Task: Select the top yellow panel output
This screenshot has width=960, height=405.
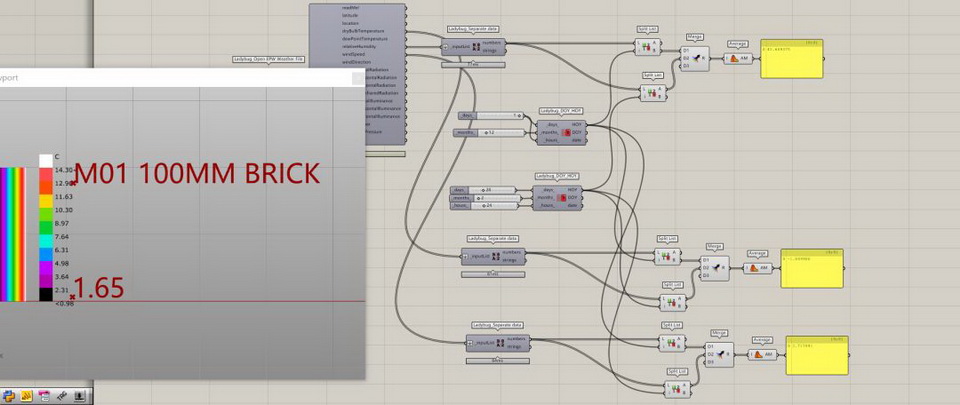Action: 791,60
